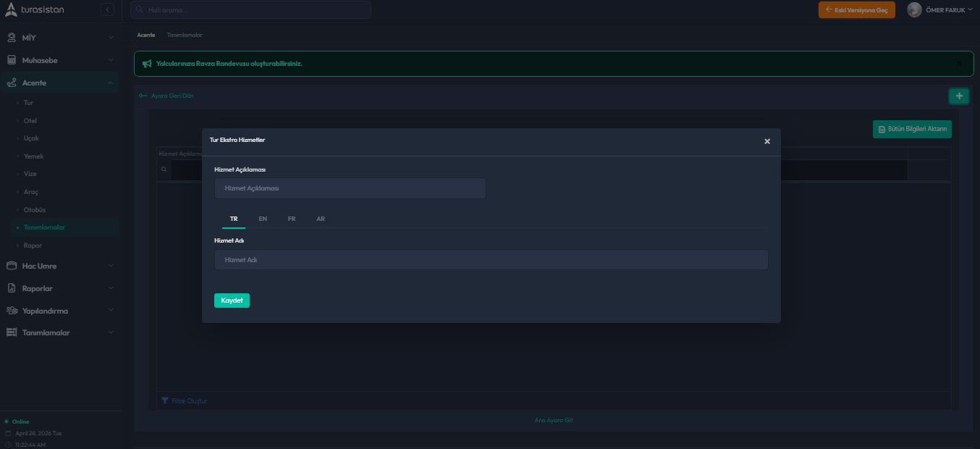This screenshot has width=980, height=449.
Task: Click the Hizmet Adı input field
Action: (491, 260)
